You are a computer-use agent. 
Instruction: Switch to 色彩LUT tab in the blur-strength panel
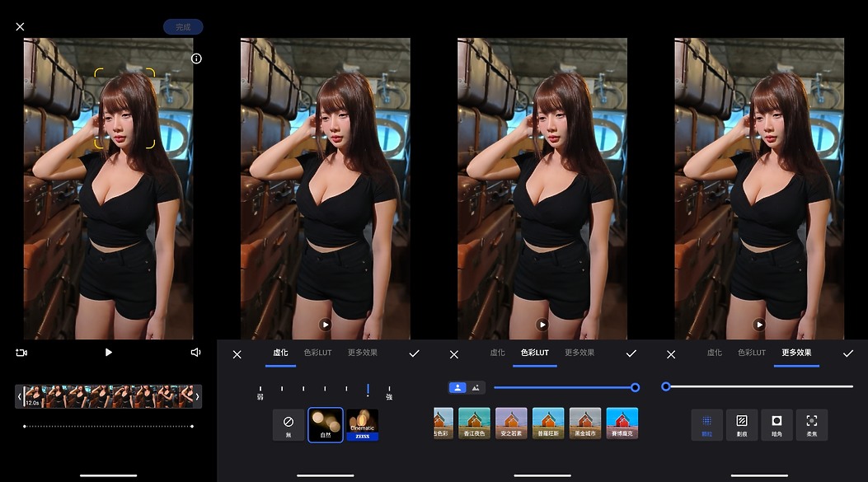point(317,353)
